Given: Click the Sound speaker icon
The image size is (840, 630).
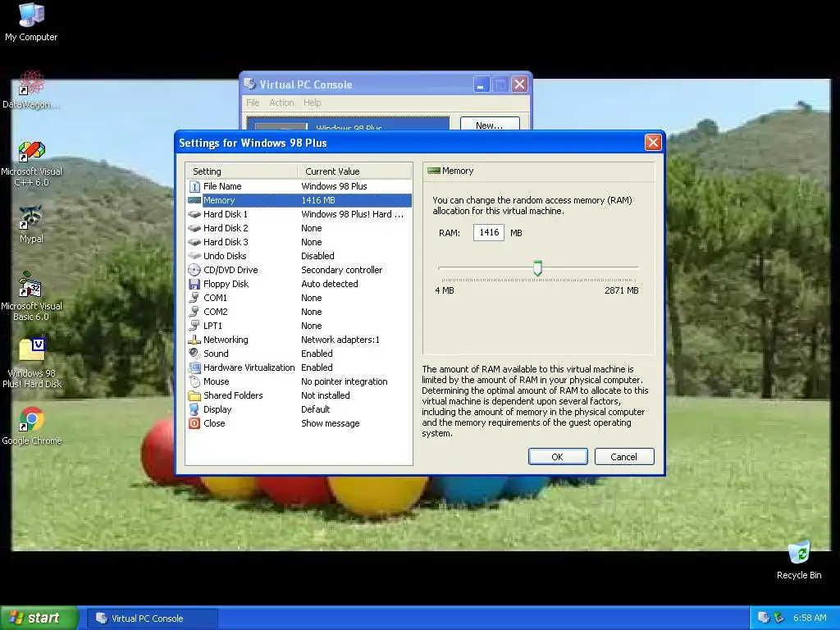Looking at the screenshot, I should 194,354.
